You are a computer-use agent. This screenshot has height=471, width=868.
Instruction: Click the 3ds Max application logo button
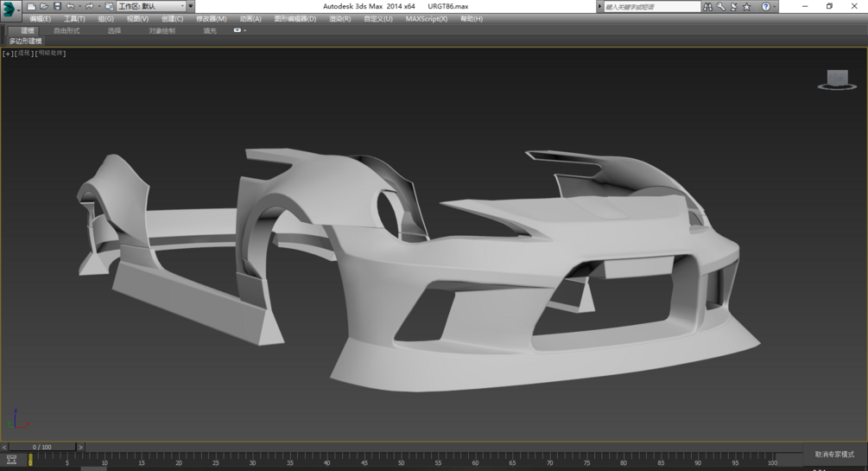pyautogui.click(x=11, y=8)
